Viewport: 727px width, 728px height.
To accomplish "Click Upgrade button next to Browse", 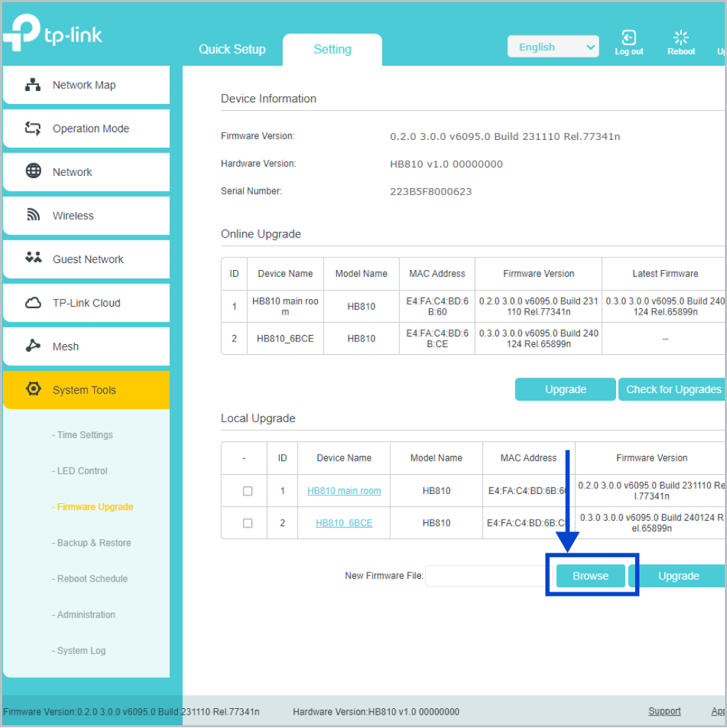I will [678, 576].
